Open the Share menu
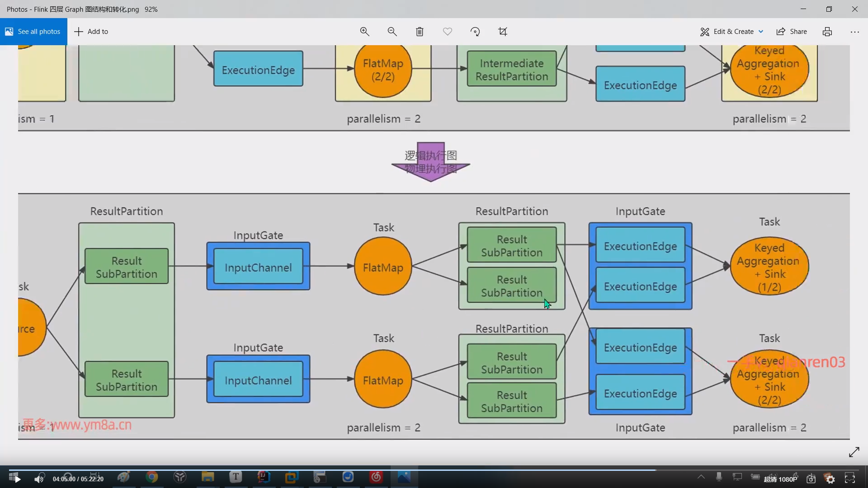868x488 pixels. 792,32
